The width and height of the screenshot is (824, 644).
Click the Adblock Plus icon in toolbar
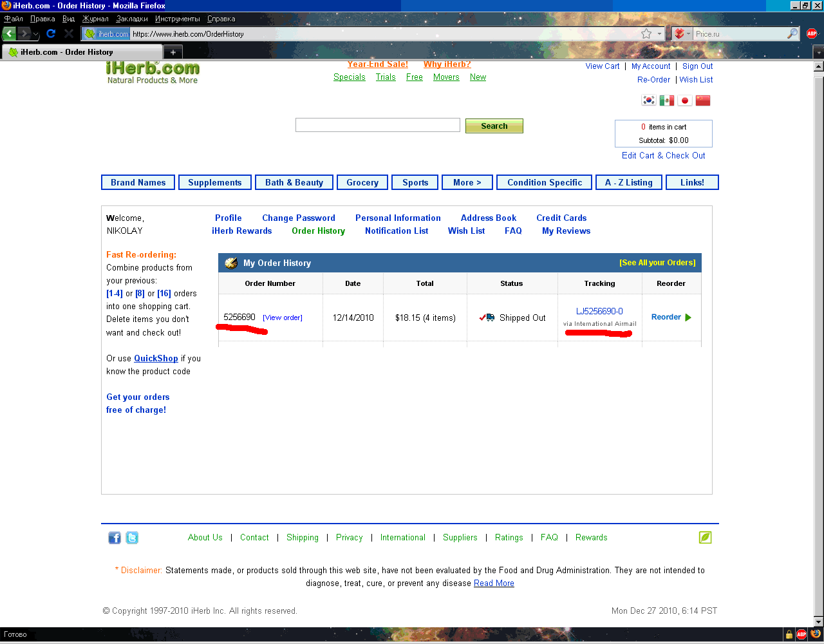coord(812,33)
